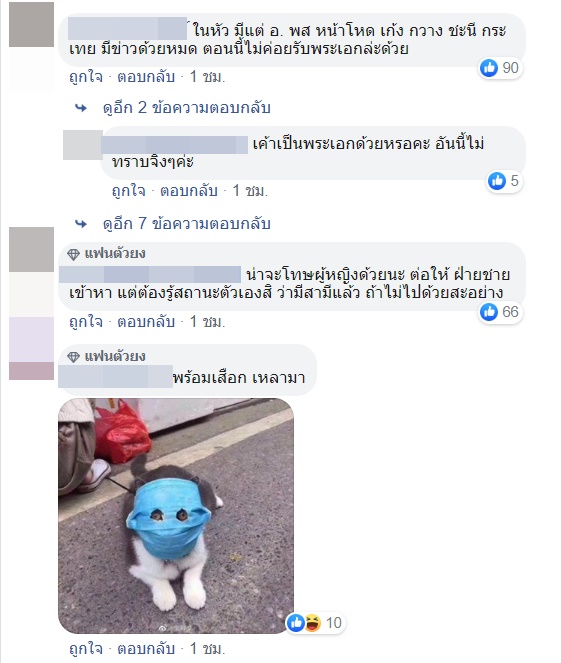
Task: Expand ดูอีก 7 ข้อความตอบกลับ replies
Action: pos(186,223)
